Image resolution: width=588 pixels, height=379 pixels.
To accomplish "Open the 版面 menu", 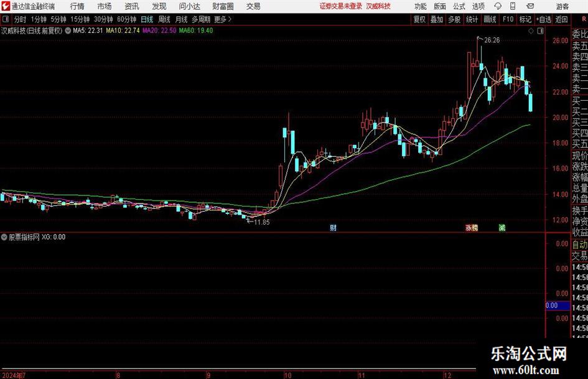I will tap(440, 6).
